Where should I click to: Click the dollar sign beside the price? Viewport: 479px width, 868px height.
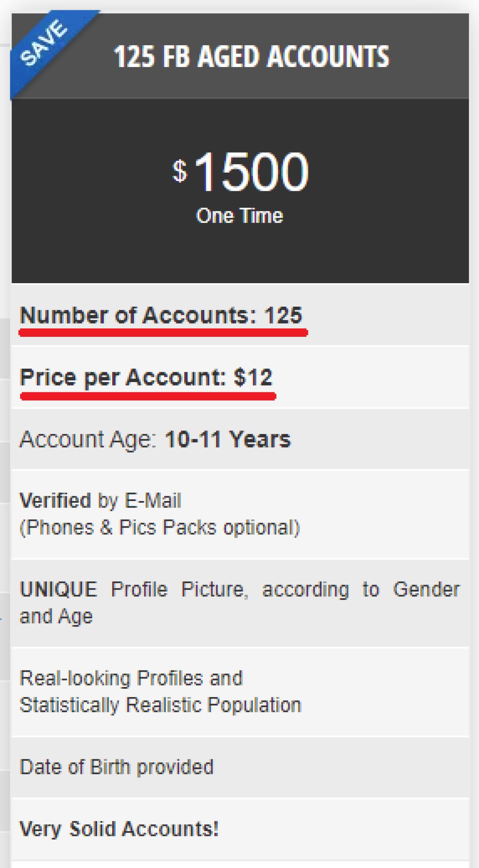coord(180,171)
